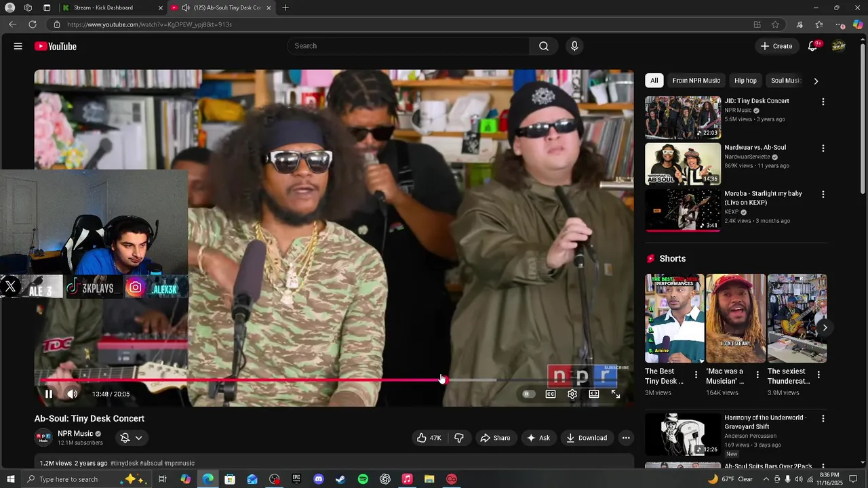This screenshot has height=488, width=868.
Task: Open NPR Music channel name link
Action: coord(75,434)
